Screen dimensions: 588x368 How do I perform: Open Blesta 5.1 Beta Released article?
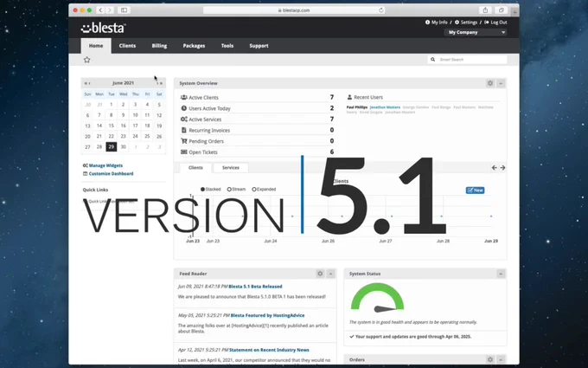(255, 287)
